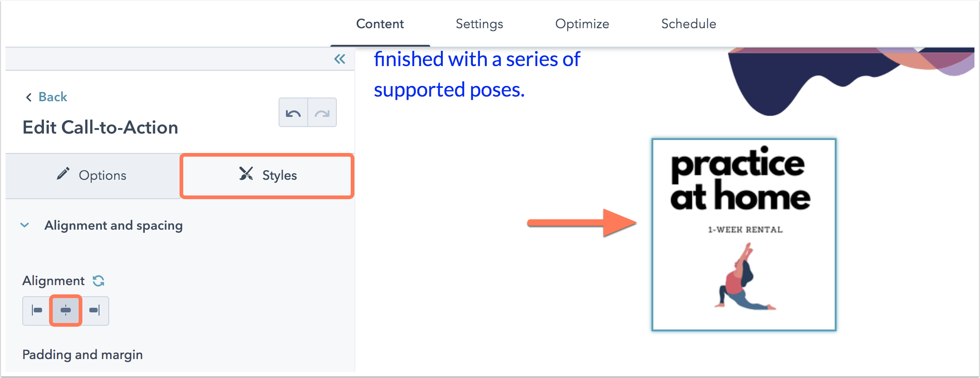Click the brush icon in Styles tab
The height and width of the screenshot is (378, 980).
[x=246, y=174]
